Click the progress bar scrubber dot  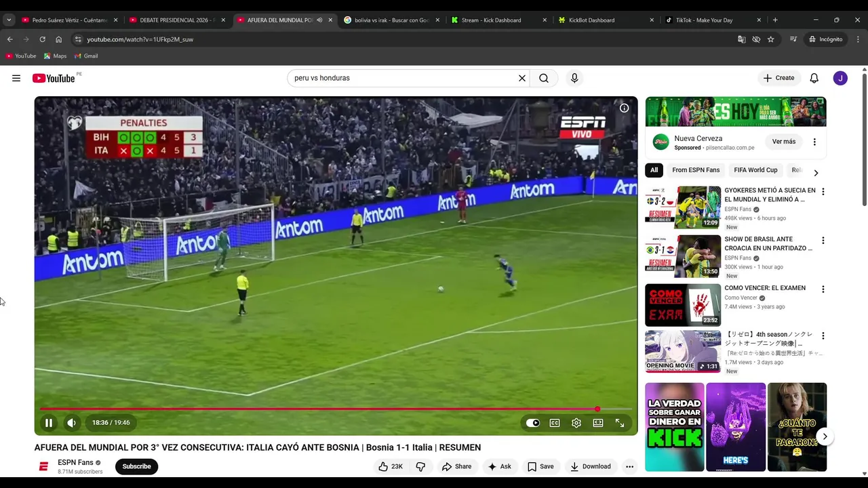pyautogui.click(x=597, y=409)
